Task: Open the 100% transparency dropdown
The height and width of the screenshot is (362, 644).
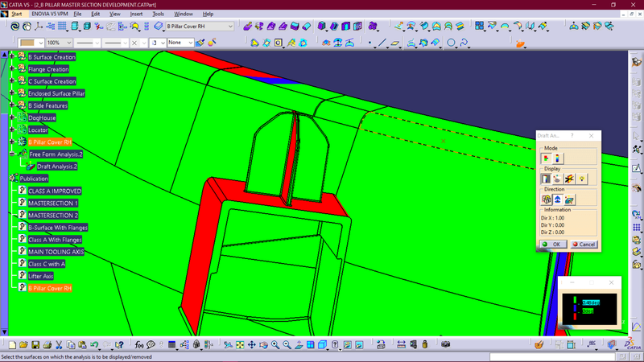Action: 68,43
